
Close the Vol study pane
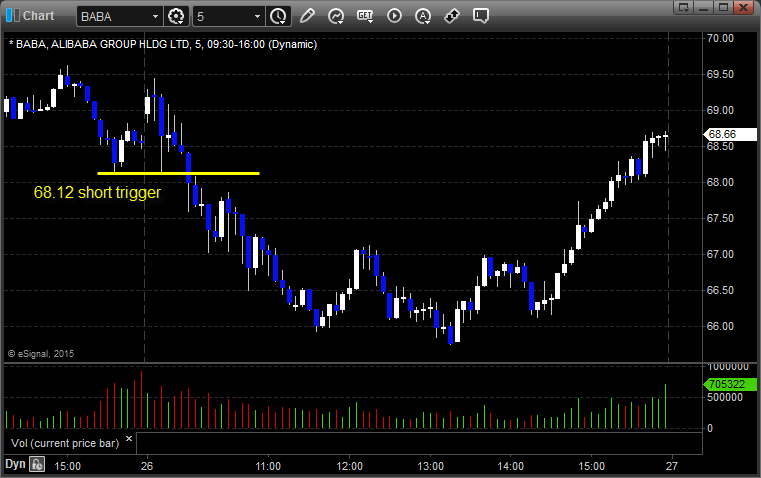pyautogui.click(x=129, y=439)
